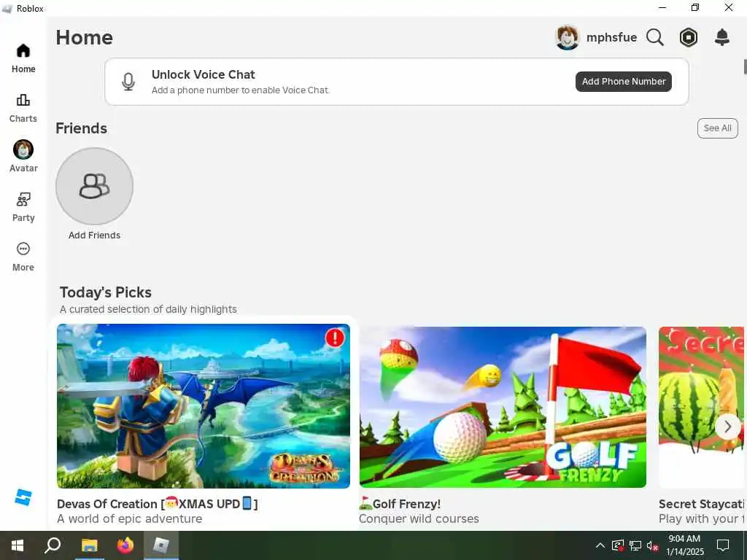The width and height of the screenshot is (747, 560).
Task: Open notifications bell
Action: [722, 37]
